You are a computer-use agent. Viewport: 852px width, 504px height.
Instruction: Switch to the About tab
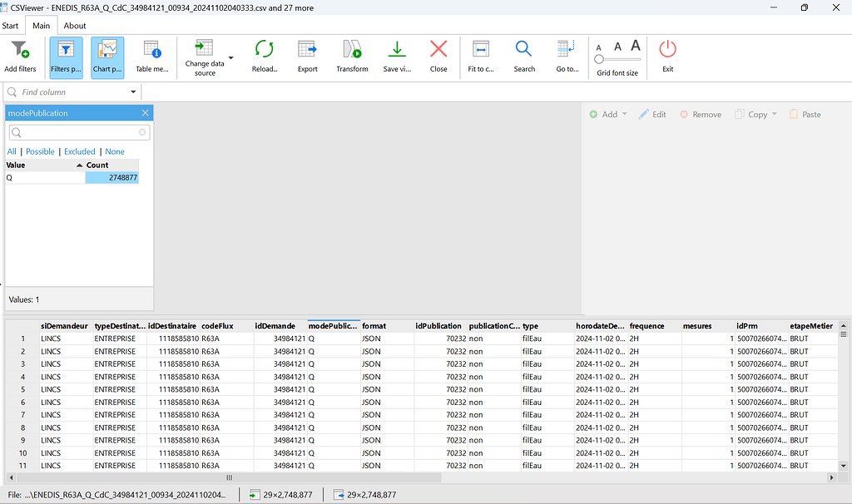pyautogui.click(x=74, y=25)
